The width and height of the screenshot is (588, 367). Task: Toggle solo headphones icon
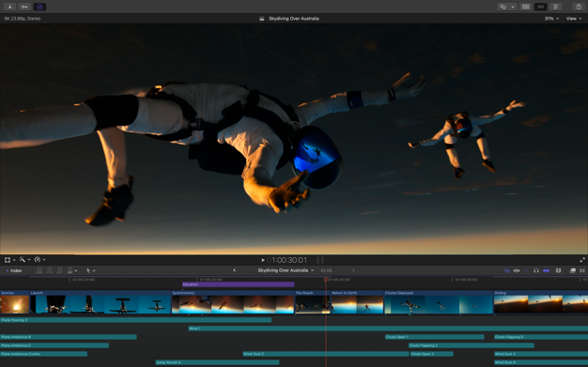click(536, 270)
